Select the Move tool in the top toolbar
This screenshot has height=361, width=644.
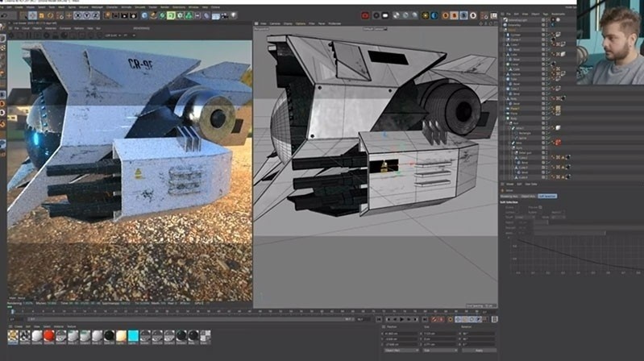(32, 15)
